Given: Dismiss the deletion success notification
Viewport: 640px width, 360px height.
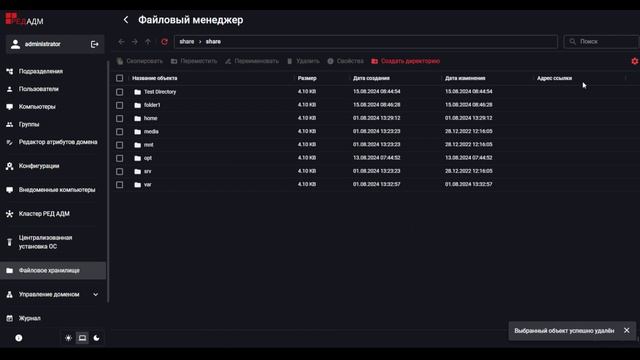Looking at the screenshot, I should click(x=627, y=330).
